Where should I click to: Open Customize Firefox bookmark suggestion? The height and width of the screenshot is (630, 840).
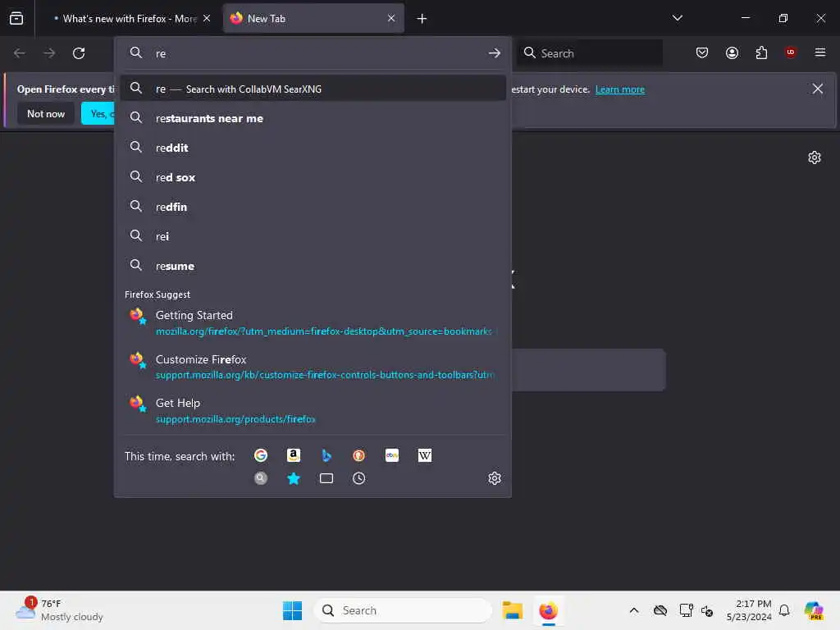click(x=313, y=367)
